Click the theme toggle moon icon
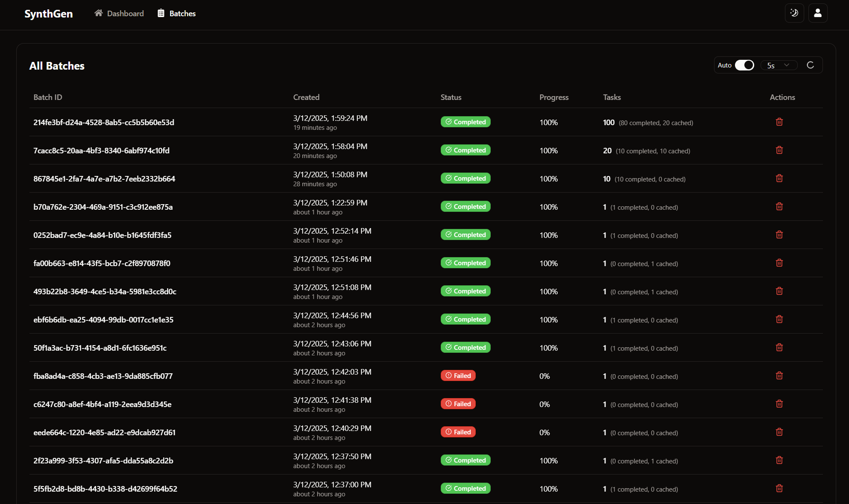The height and width of the screenshot is (504, 849). (794, 13)
